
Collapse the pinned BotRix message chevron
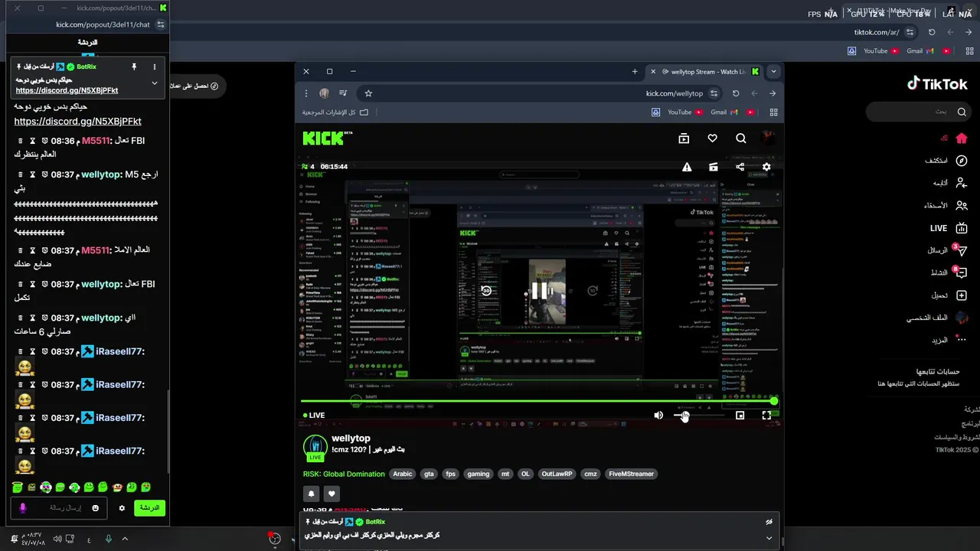[x=155, y=83]
